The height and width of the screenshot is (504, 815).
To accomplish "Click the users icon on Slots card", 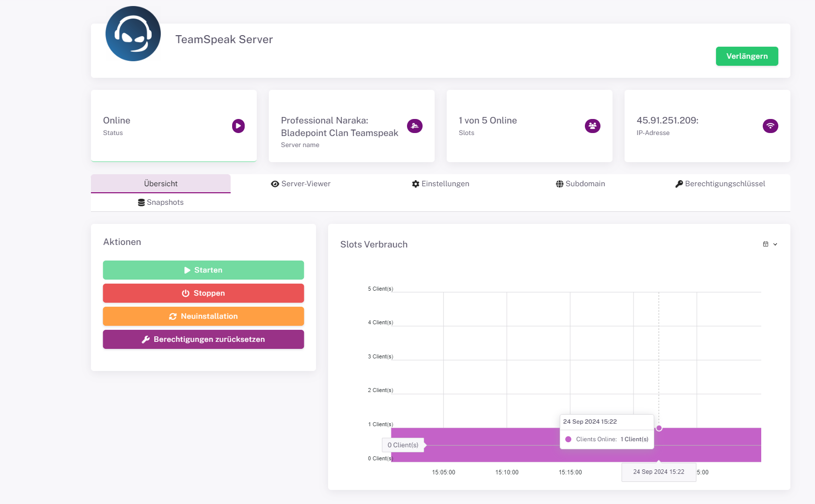I will pyautogui.click(x=592, y=125).
